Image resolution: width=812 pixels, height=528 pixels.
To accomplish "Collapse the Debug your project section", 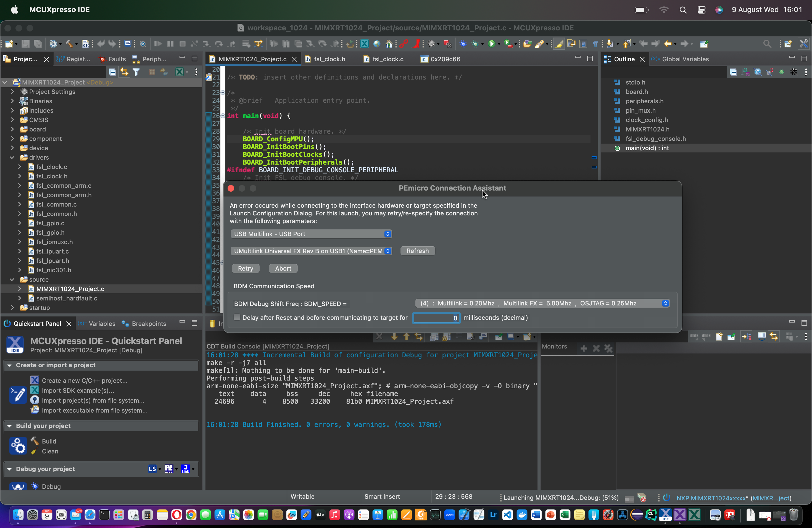I will pos(10,469).
